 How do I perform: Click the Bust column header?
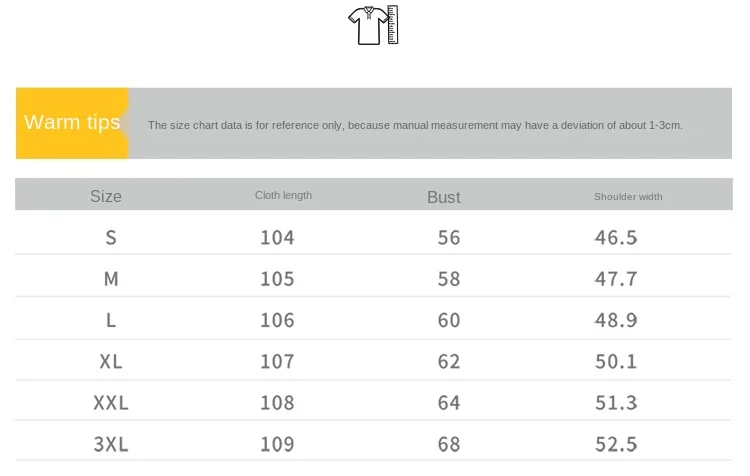pyautogui.click(x=444, y=197)
